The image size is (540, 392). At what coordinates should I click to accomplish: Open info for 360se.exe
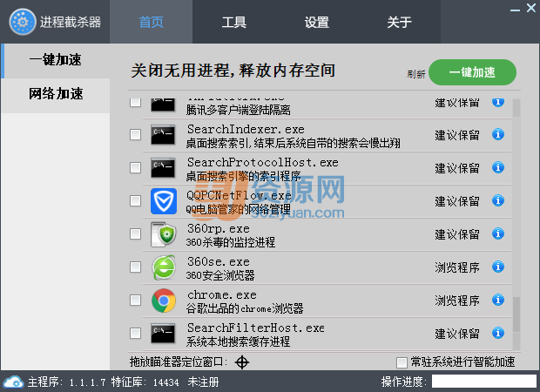pos(498,267)
